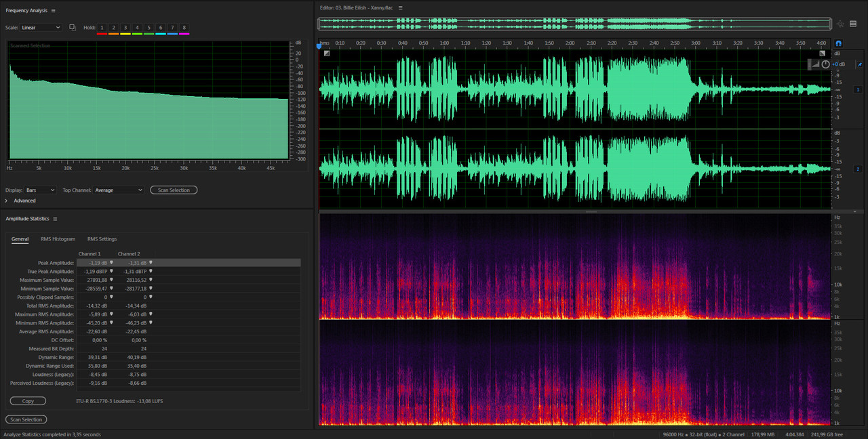Select the Editor: 03. Billie Eilish - Xanny.flac title
Viewport: 868px width, 439px height.
click(x=357, y=7)
